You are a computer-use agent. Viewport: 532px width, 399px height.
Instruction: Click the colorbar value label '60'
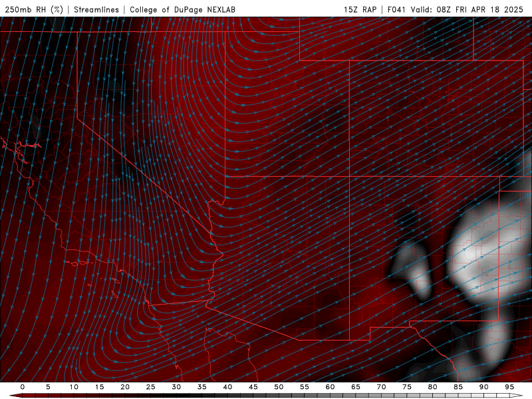[x=330, y=387]
